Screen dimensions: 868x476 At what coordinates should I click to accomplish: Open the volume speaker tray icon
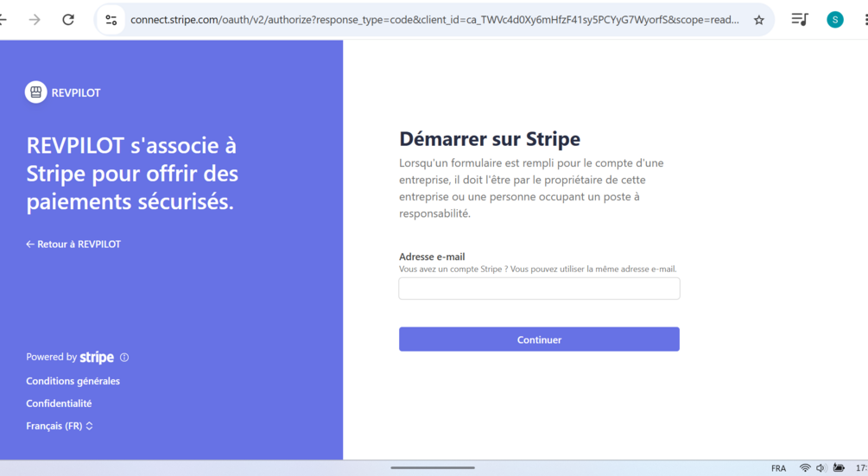(x=820, y=468)
